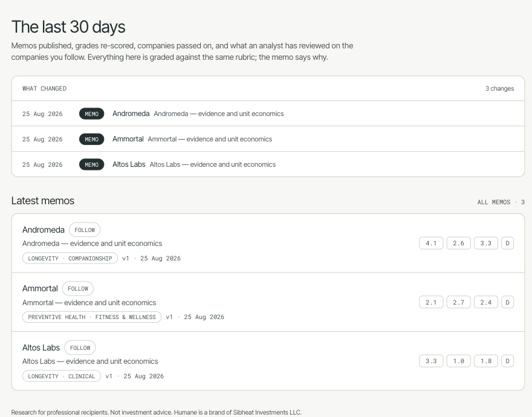The width and height of the screenshot is (532, 417).
Task: Click the '3 changes' count text
Action: [499, 89]
